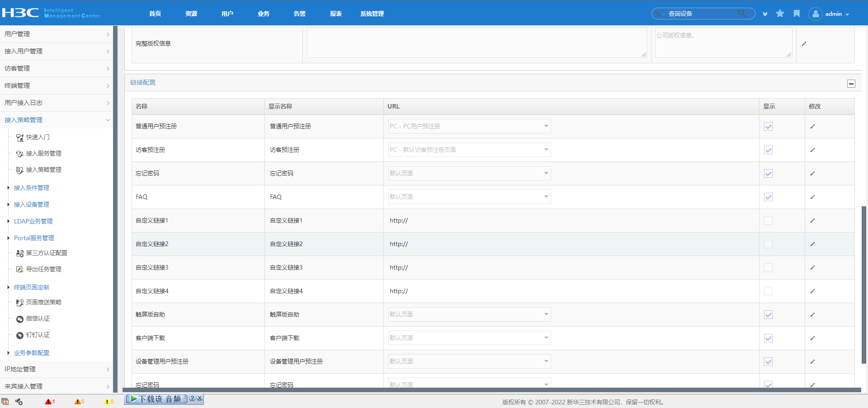868x408 pixels.
Task: Uncheck 显示 for 访客预注册
Action: click(x=768, y=150)
